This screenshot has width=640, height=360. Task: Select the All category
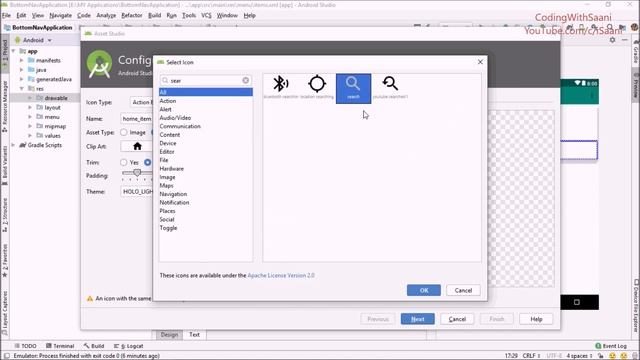[x=206, y=92]
